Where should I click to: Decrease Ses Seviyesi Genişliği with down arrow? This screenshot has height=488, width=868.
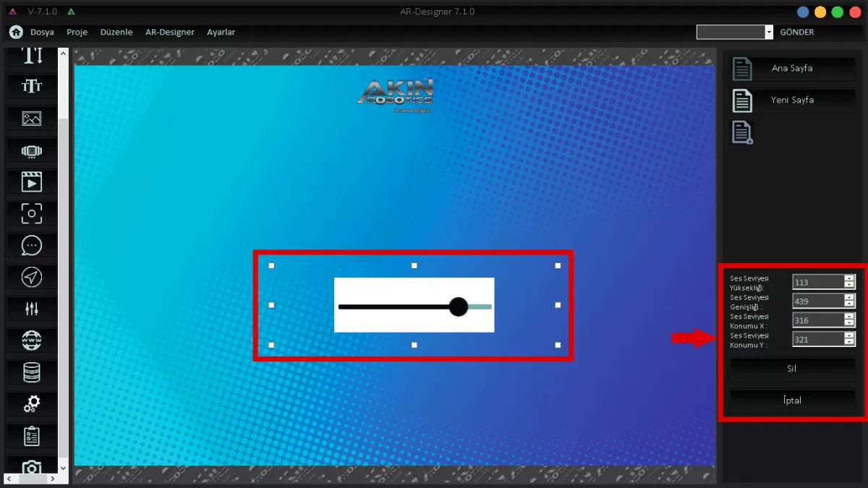point(849,304)
